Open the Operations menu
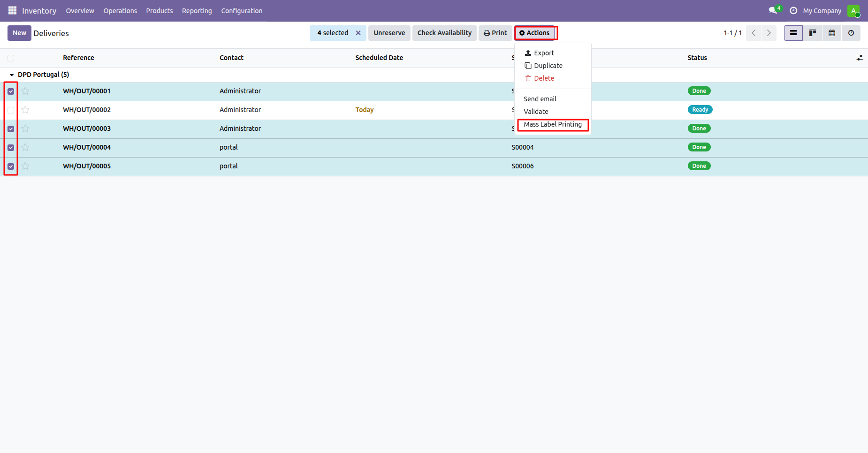Image resolution: width=868 pixels, height=453 pixels. tap(120, 11)
